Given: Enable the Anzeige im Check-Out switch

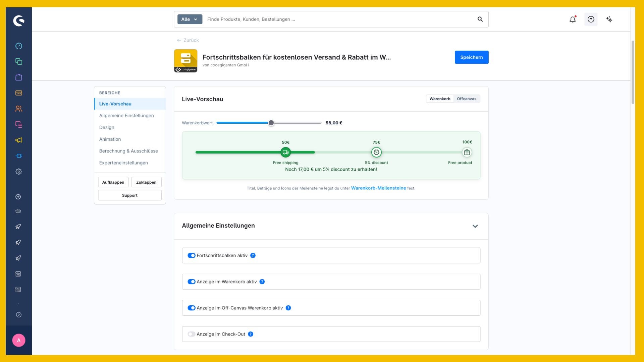Looking at the screenshot, I should tap(191, 334).
